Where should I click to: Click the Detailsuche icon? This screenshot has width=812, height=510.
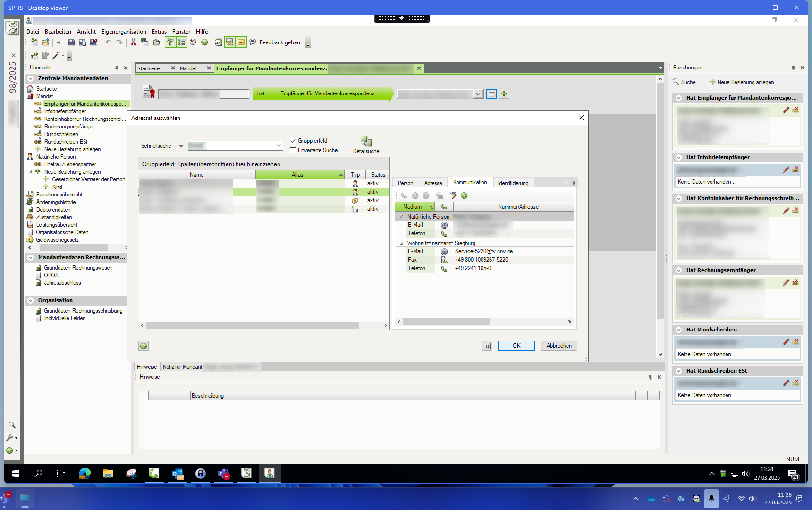(x=366, y=141)
